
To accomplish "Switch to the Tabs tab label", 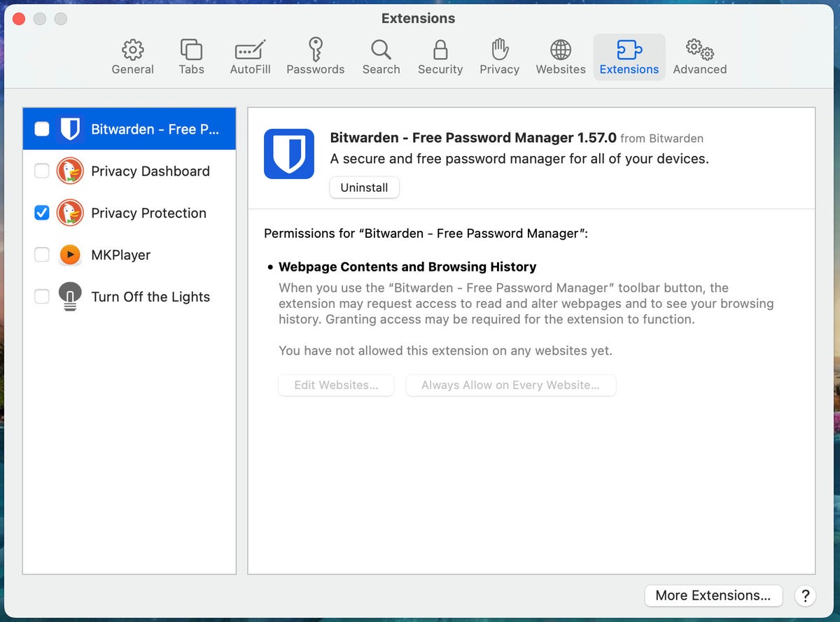I will [x=191, y=69].
